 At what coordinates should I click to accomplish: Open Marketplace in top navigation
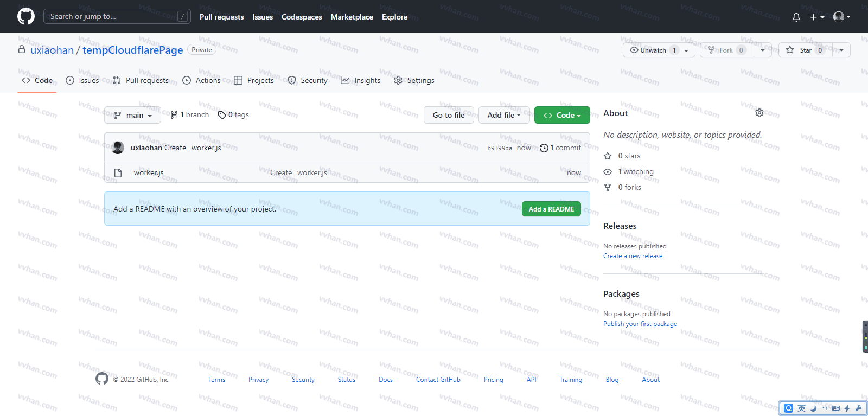(352, 17)
